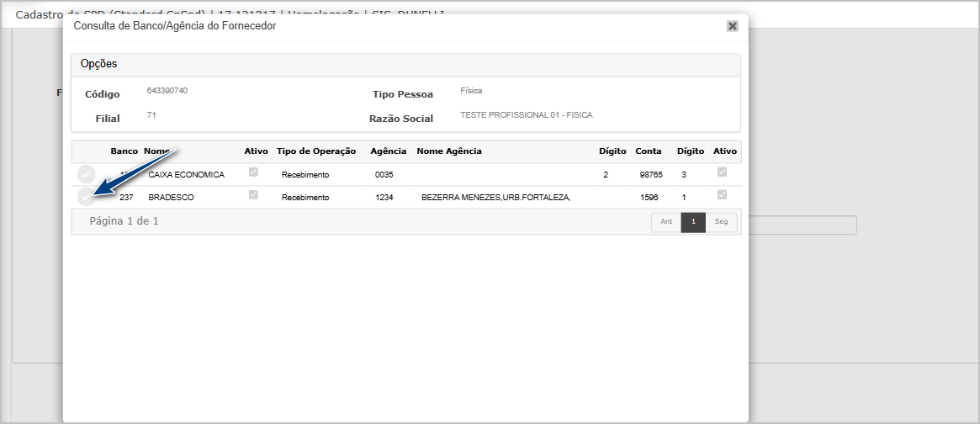This screenshot has width=980, height=424.
Task: Click the BRADESCO bank name cell
Action: click(x=171, y=198)
